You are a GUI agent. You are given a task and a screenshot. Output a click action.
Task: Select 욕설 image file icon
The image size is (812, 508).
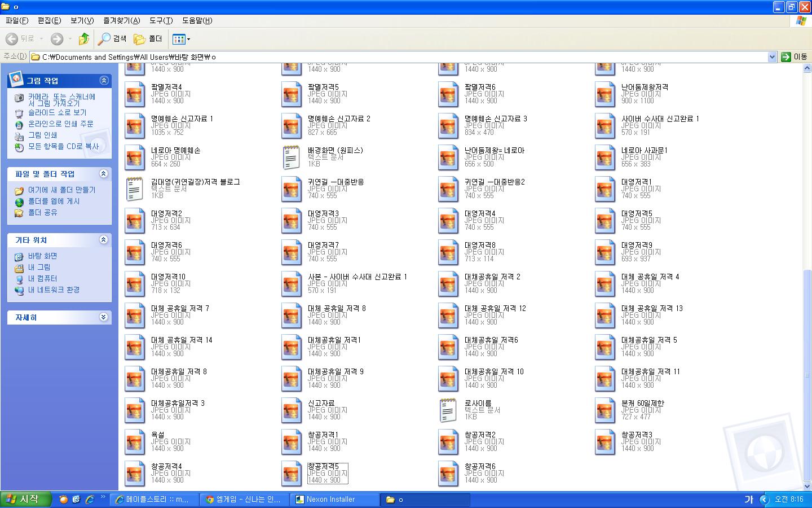pyautogui.click(x=135, y=442)
